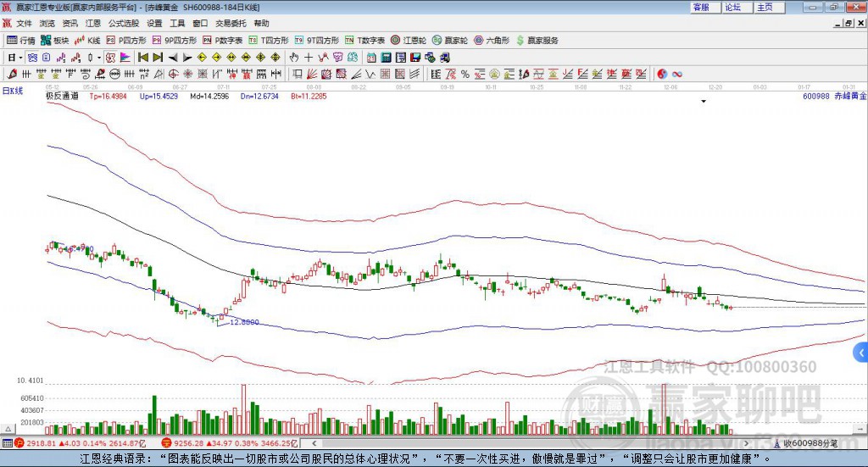Click the Tp=16.4984 value
This screenshot has width=868, height=467.
[108, 97]
